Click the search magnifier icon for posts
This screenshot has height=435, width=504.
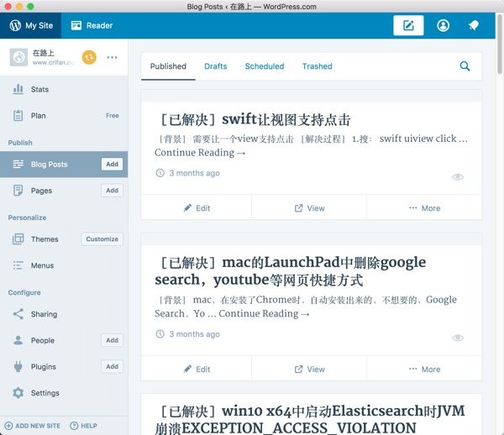pos(465,66)
